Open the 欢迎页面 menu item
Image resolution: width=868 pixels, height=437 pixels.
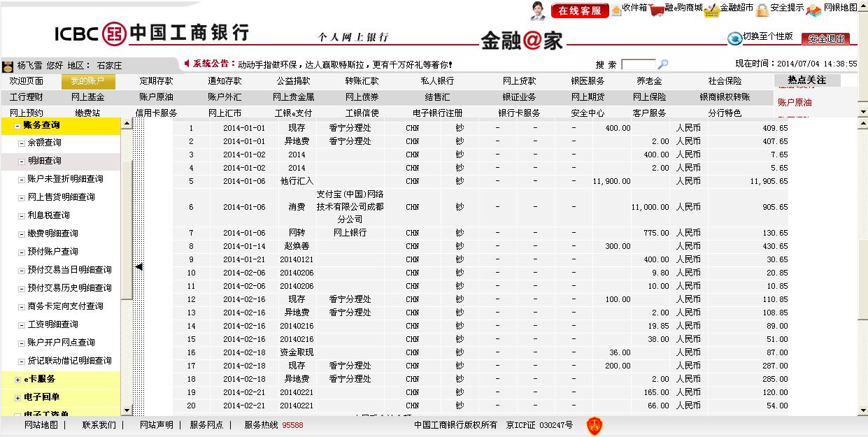pyautogui.click(x=26, y=81)
